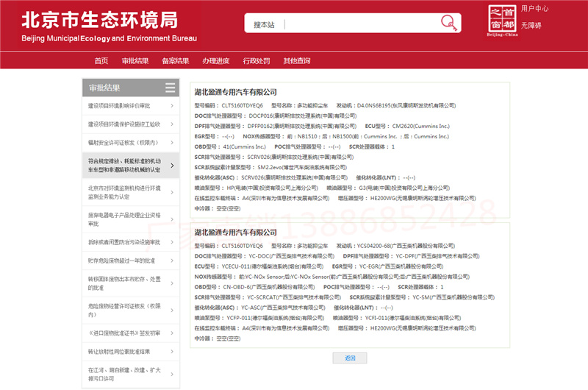Go to 办理进度 in the navigation bar
This screenshot has width=588, height=390.
click(x=215, y=60)
